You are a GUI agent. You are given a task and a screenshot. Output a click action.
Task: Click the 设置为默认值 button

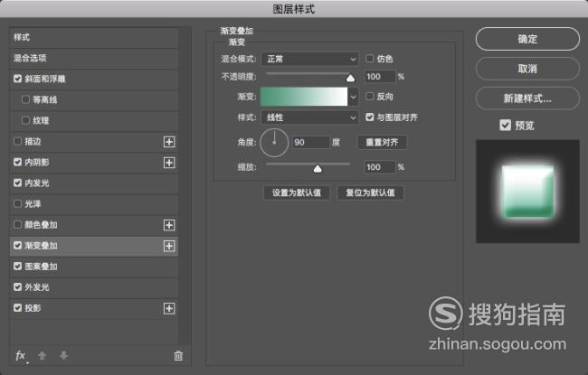(296, 193)
